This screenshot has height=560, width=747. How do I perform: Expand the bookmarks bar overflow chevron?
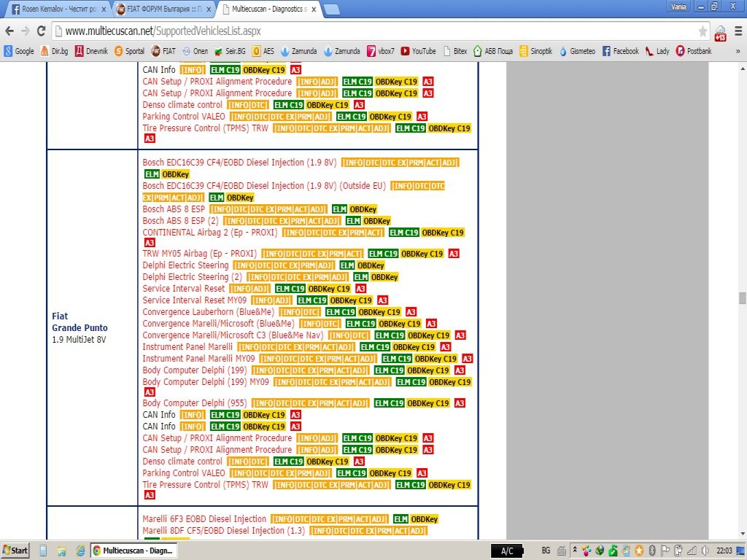[x=738, y=51]
